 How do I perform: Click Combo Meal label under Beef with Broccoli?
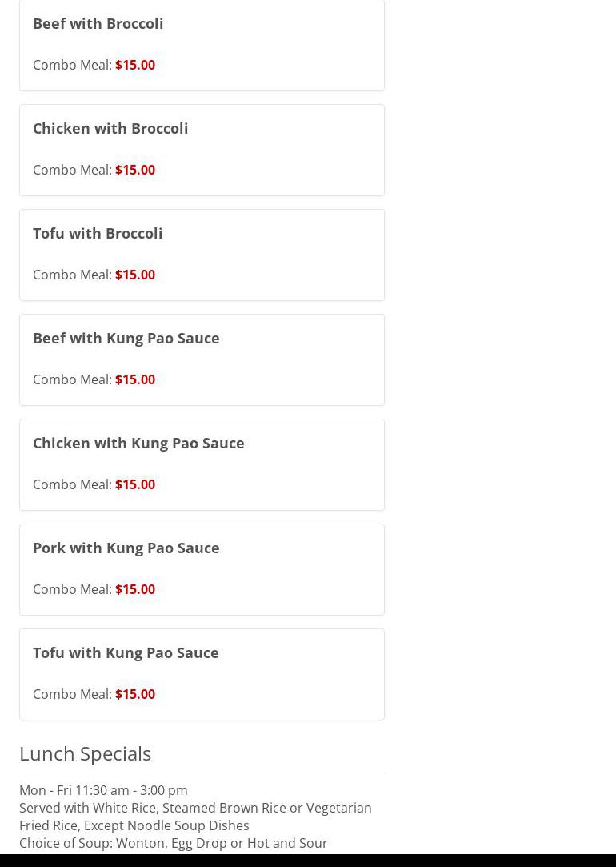coord(72,65)
